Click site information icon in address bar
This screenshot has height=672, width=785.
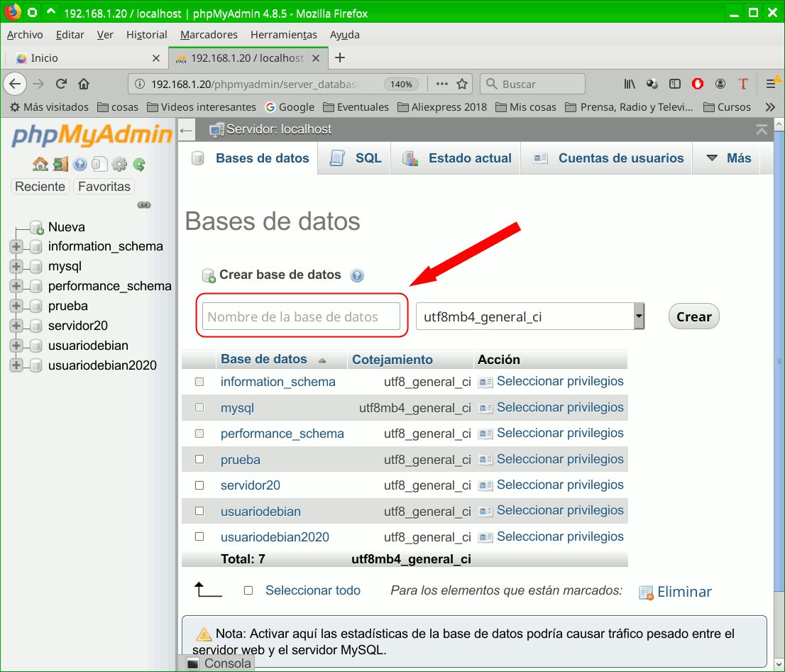141,84
